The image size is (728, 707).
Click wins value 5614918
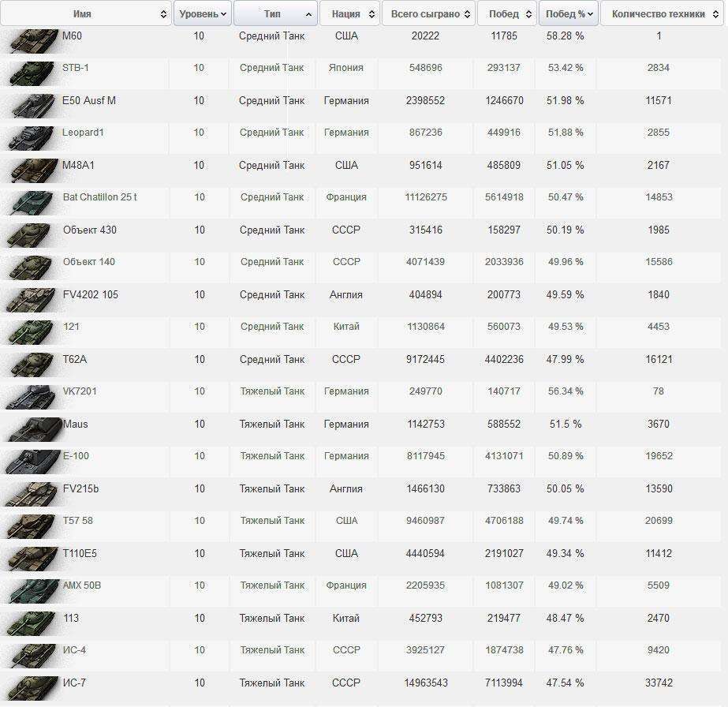[x=504, y=197]
